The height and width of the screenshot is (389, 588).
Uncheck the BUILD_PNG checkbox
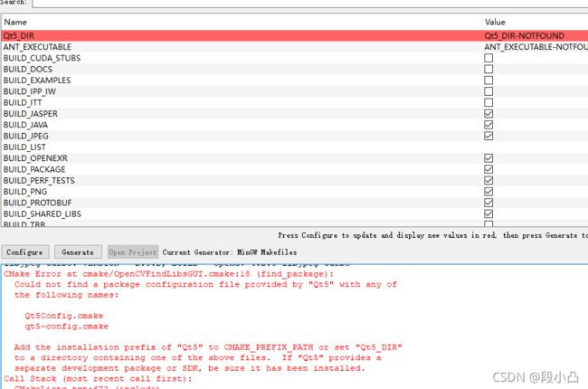488,192
